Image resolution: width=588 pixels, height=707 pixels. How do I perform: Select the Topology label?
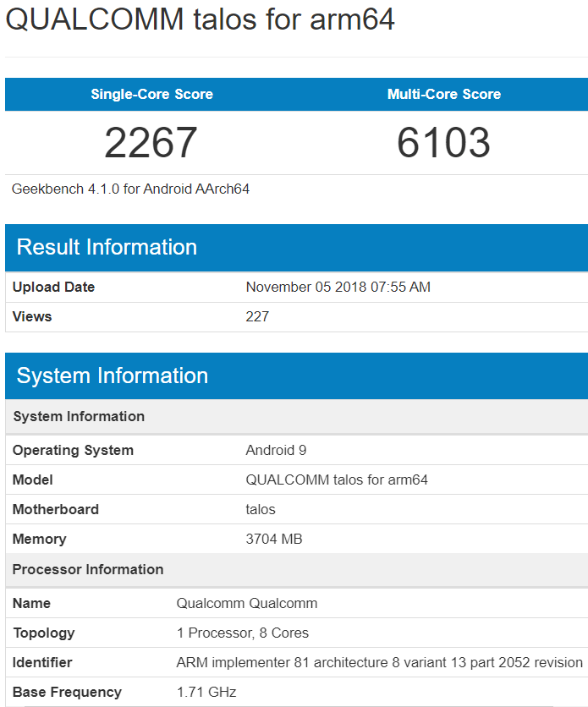tap(44, 633)
